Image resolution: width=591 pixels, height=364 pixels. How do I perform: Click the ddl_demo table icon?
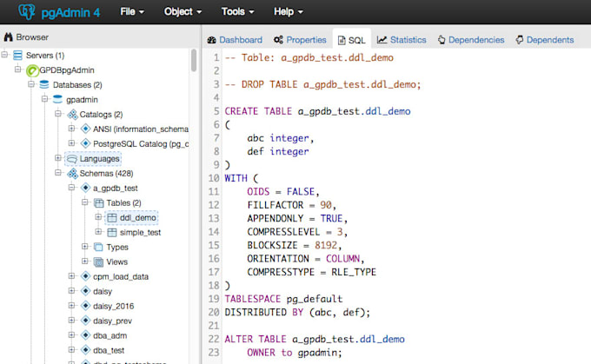[112, 218]
